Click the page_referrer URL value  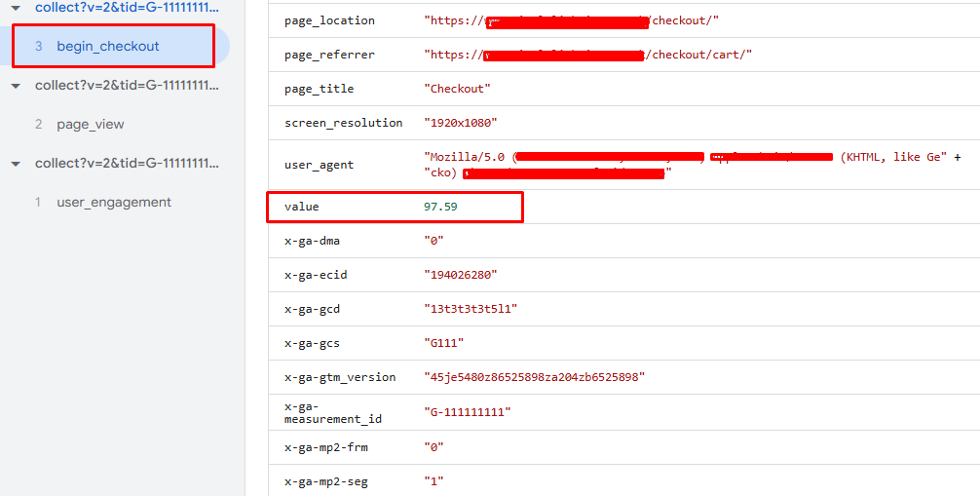tap(587, 55)
